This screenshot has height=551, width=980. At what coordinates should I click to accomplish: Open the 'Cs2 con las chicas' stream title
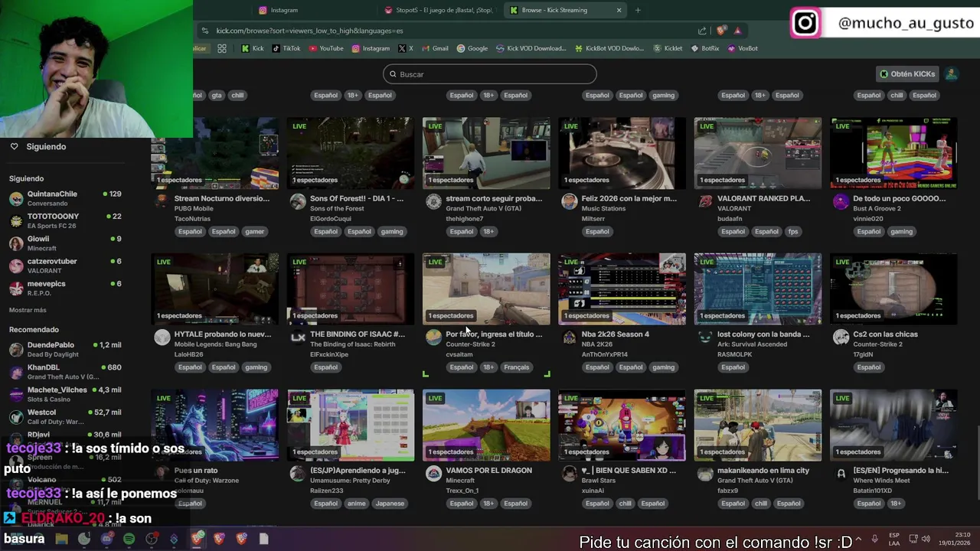[x=885, y=334]
